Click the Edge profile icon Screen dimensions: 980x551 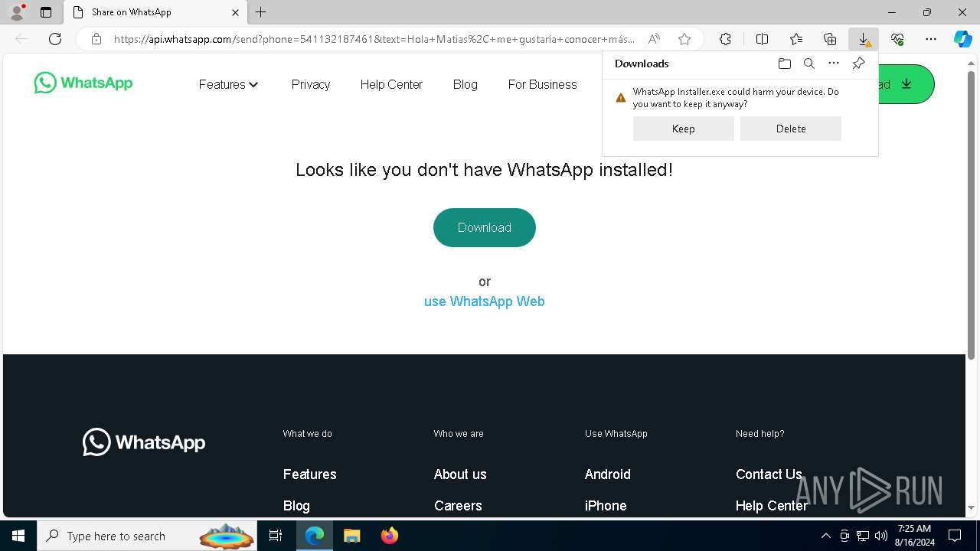[17, 12]
